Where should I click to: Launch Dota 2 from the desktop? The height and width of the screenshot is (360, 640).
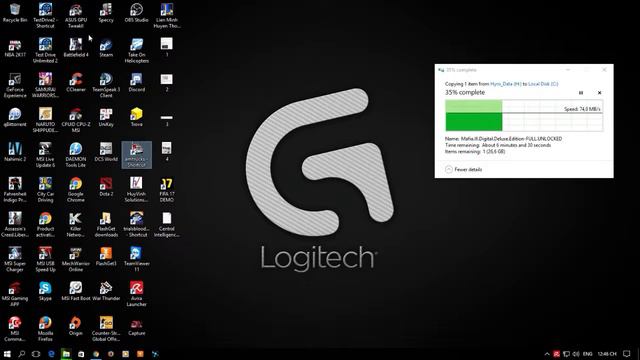pyautogui.click(x=106, y=187)
